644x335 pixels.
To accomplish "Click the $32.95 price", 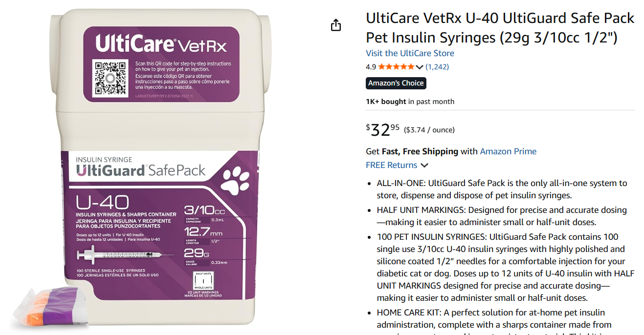I will 383,129.
